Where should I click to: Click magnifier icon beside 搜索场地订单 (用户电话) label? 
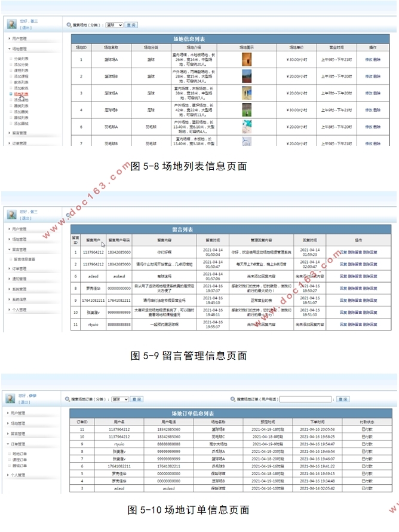[233, 399]
